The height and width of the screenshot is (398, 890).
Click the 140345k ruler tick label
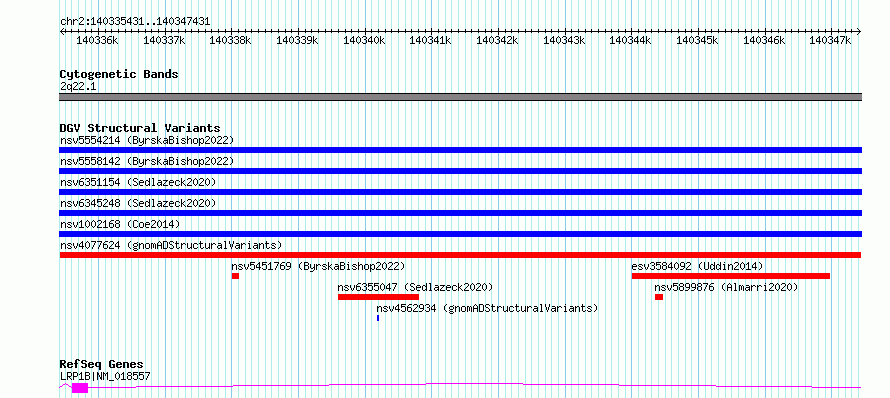click(x=698, y=40)
